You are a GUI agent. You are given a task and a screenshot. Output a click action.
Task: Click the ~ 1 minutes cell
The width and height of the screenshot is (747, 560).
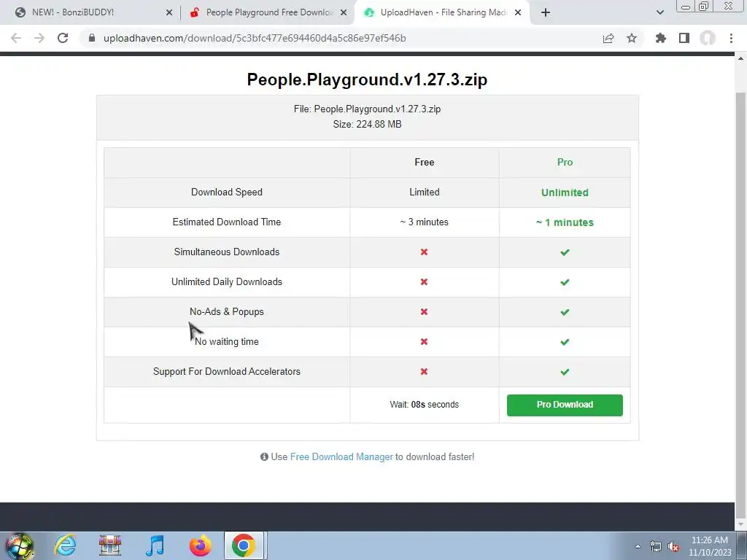(x=565, y=222)
